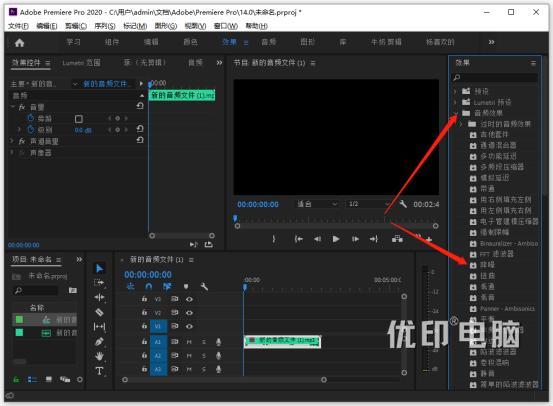Click the Home icon in workspace bar
Image resolution: width=553 pixels, height=406 pixels.
coord(19,43)
